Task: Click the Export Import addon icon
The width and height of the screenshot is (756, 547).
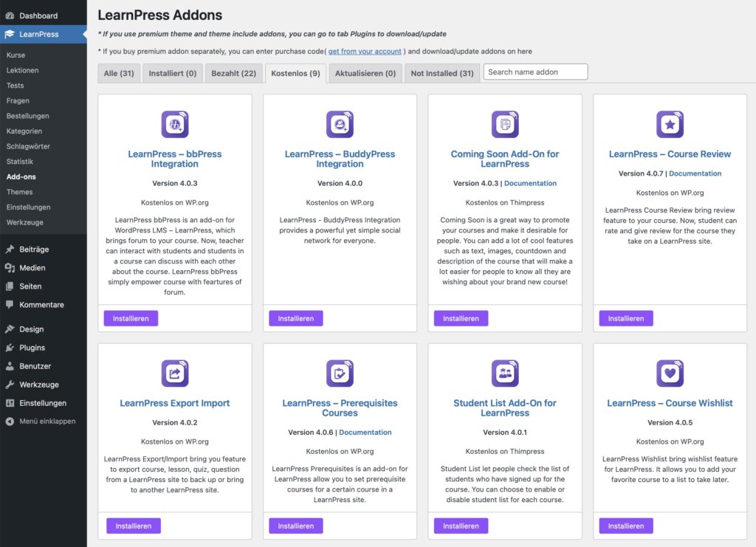Action: click(x=175, y=373)
